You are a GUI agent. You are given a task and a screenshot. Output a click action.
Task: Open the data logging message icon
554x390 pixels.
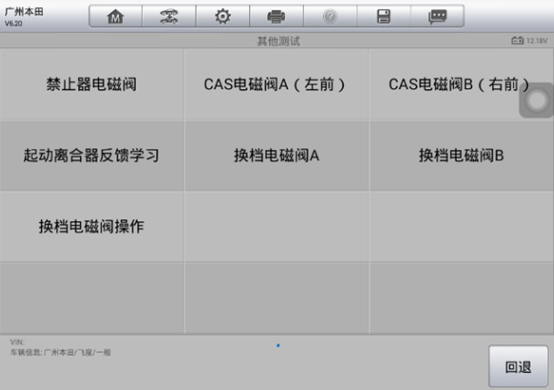437,16
